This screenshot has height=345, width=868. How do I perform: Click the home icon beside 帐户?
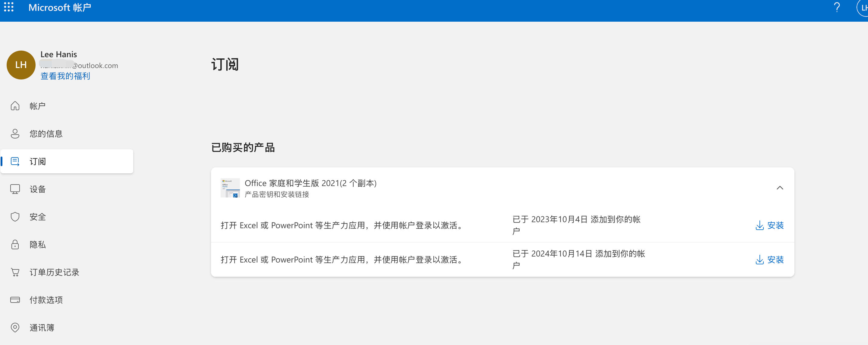coord(15,106)
